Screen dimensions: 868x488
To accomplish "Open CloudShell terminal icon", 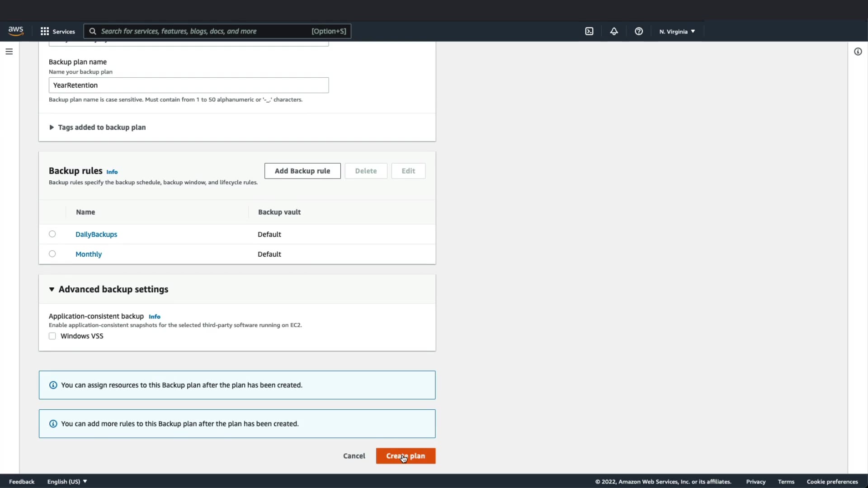I will pos(589,31).
